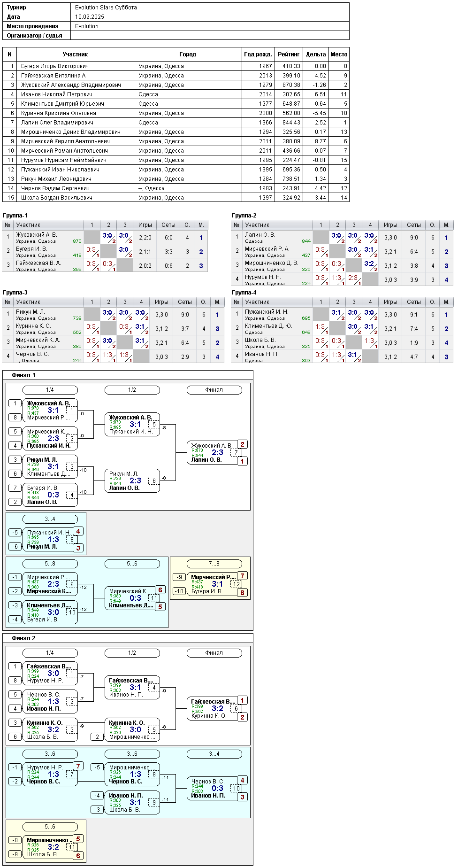Click the empty Организатор / судья field
Screen dimensions: 458x868
pos(210,36)
